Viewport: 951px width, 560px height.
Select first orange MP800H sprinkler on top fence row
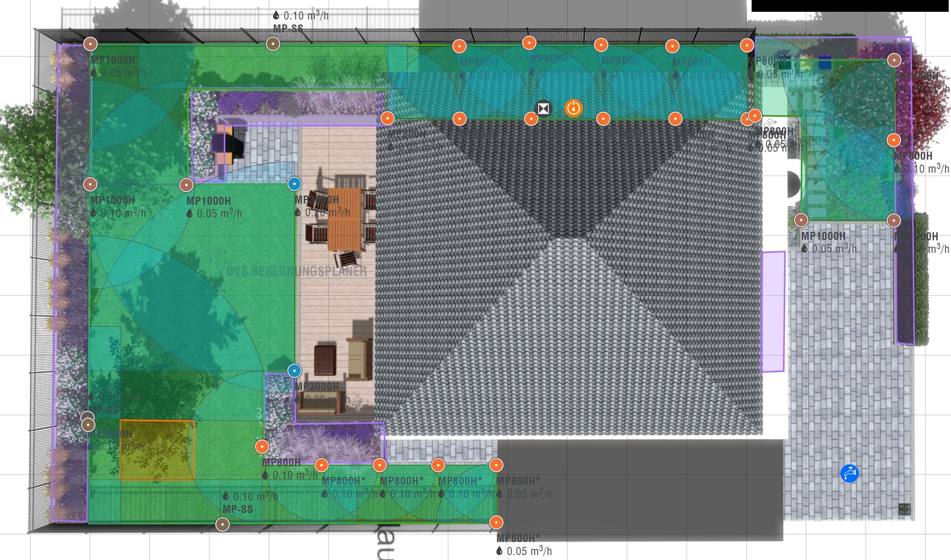click(459, 46)
